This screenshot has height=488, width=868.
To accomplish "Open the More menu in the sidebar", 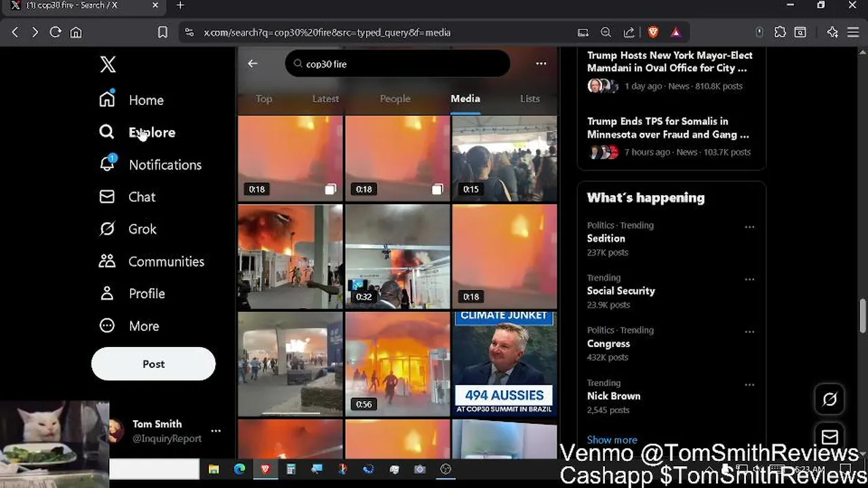I will pos(129,326).
